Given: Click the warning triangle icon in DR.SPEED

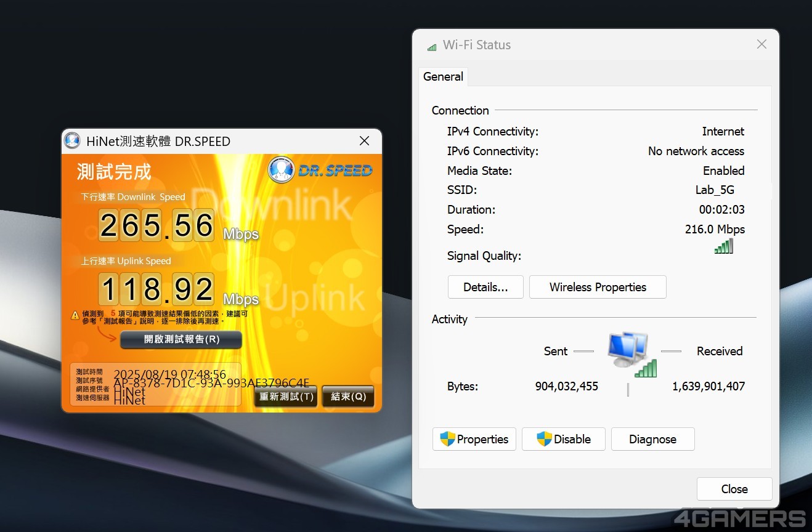Looking at the screenshot, I should tap(75, 315).
